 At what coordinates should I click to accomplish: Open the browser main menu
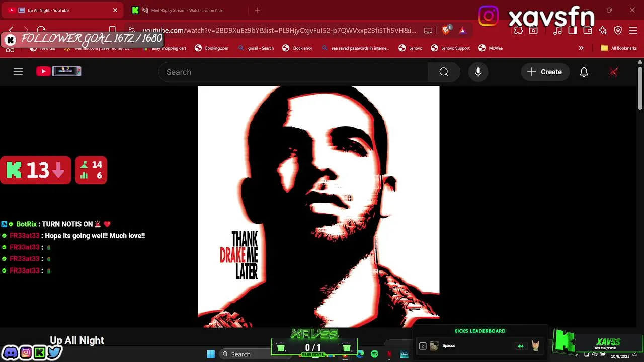[633, 30]
